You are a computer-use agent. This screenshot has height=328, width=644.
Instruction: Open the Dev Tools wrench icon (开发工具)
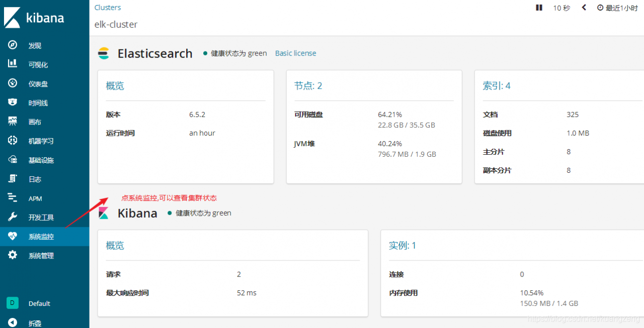coord(13,217)
